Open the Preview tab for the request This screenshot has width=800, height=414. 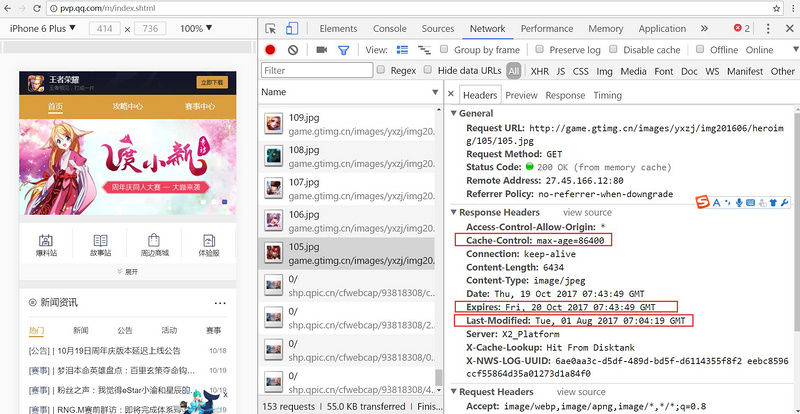coord(520,95)
